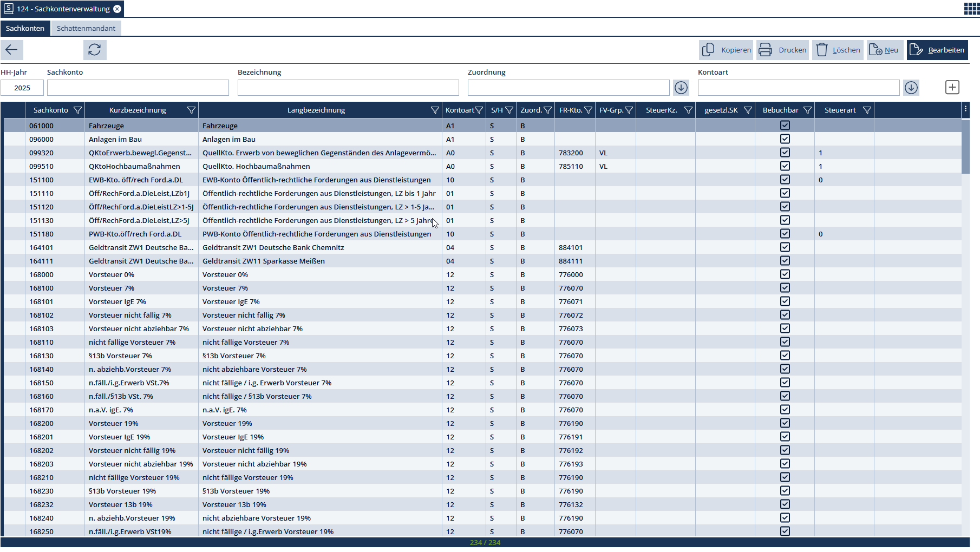Click the Neu button
The image size is (980, 552).
point(885,50)
